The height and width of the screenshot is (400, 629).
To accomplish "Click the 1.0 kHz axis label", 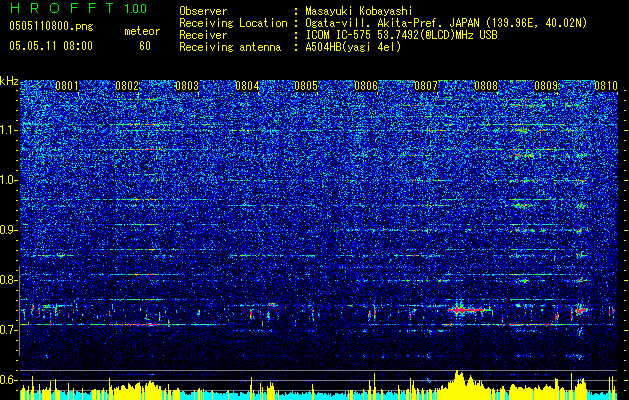I will [x=9, y=180].
